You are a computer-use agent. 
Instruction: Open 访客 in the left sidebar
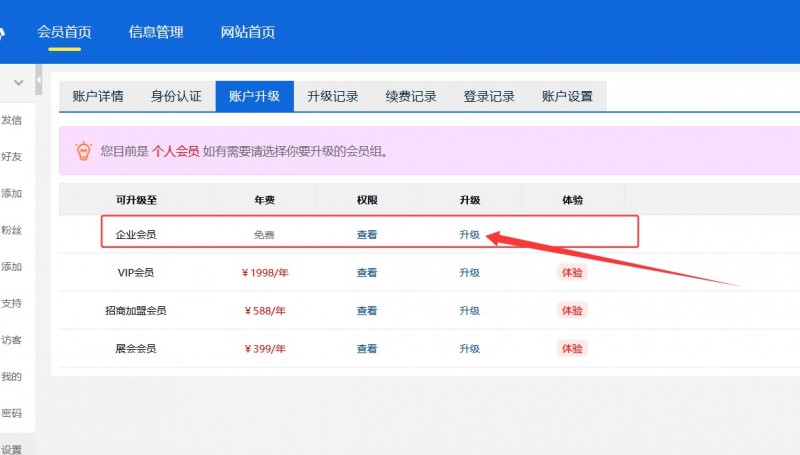[x=11, y=340]
